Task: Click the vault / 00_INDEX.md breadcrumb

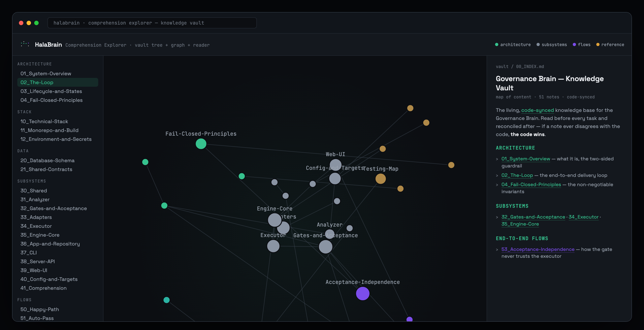Action: point(520,66)
